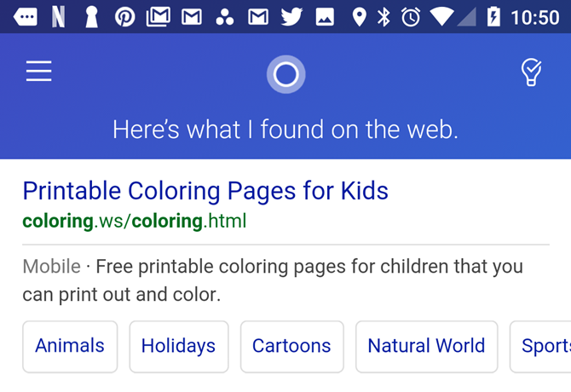The height and width of the screenshot is (392, 571).
Task: Open Printable Coloring Pages for Kids link
Action: pyautogui.click(x=205, y=190)
